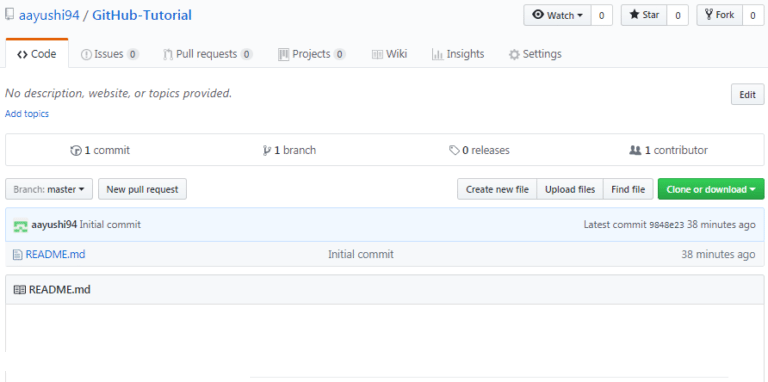Viewport: 768px width, 382px height.
Task: Click the README.md preview header title
Action: [x=60, y=289]
